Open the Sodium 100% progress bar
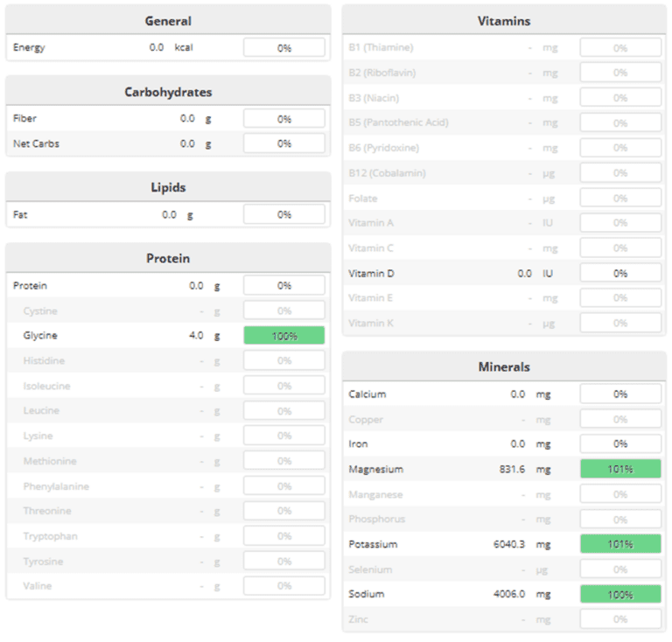 [620, 595]
